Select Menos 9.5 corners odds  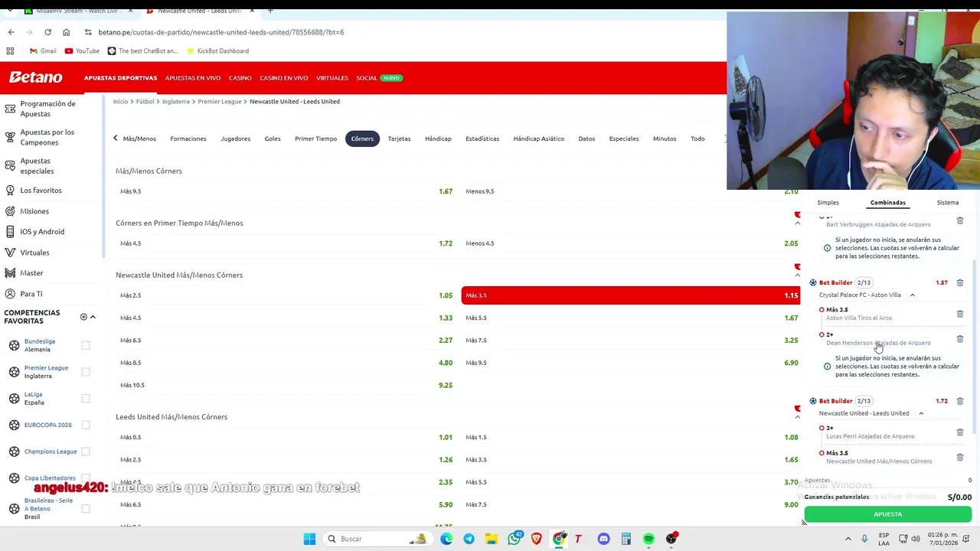point(631,191)
